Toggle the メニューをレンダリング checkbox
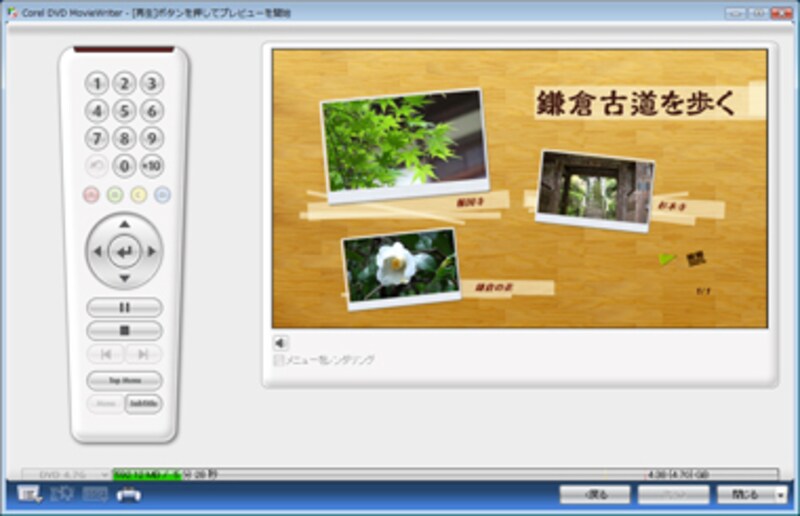 point(279,360)
